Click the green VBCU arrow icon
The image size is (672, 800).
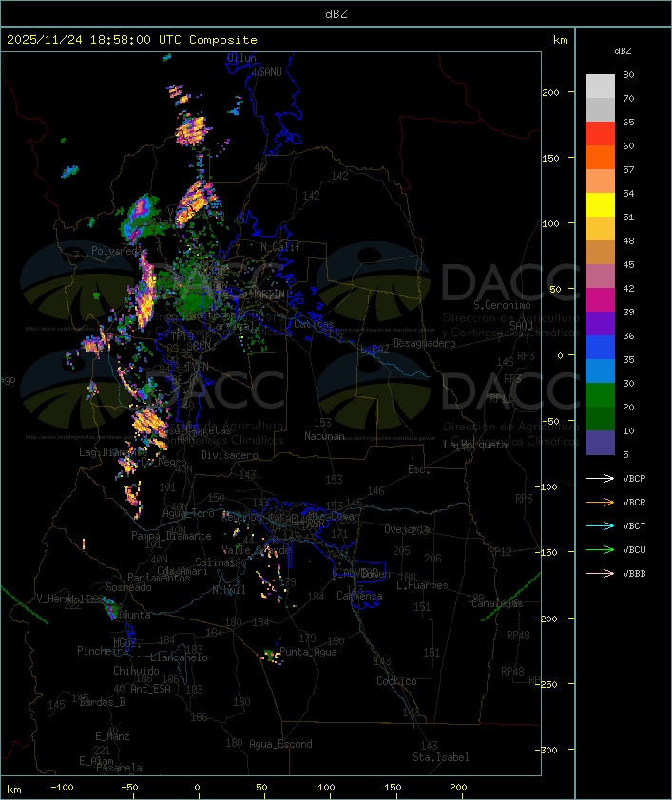click(600, 549)
